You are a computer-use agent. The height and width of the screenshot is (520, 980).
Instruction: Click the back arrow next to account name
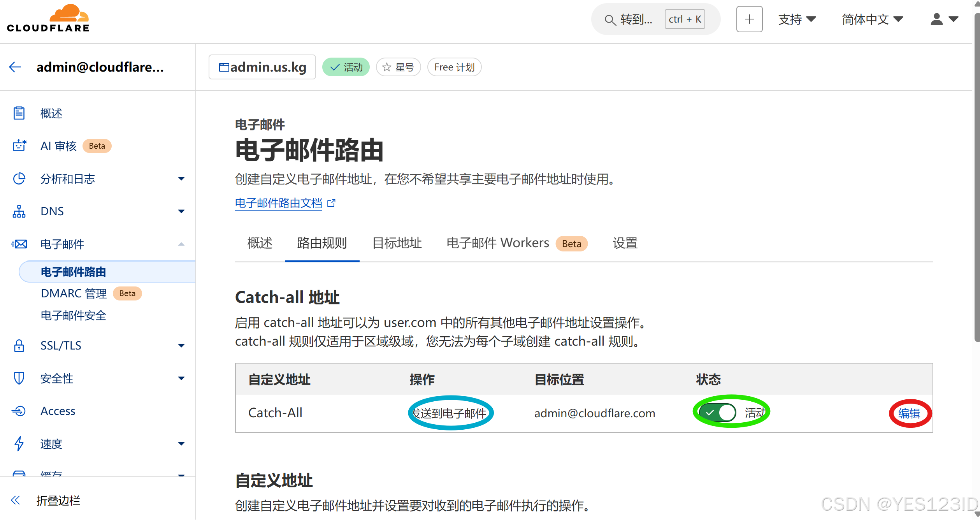pos(15,67)
